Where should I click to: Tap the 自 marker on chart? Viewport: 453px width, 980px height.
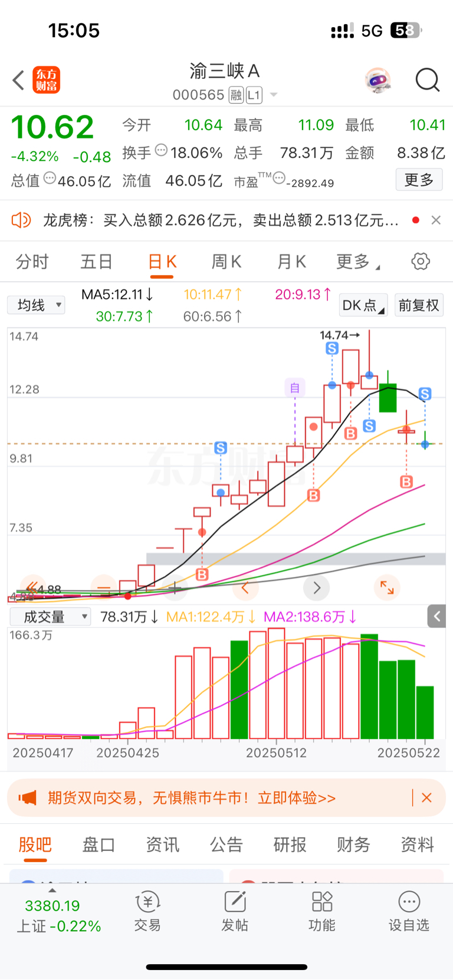(295, 388)
